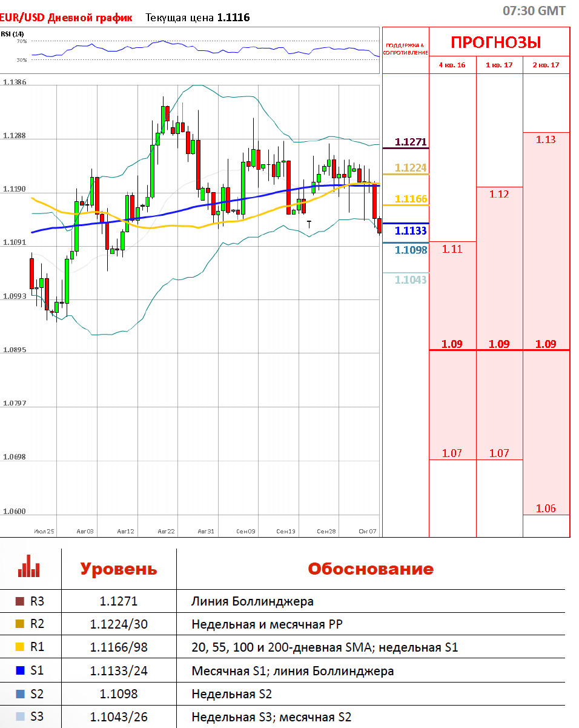Click the 'Авг22' date axis label
This screenshot has height=728, width=579.
(166, 531)
